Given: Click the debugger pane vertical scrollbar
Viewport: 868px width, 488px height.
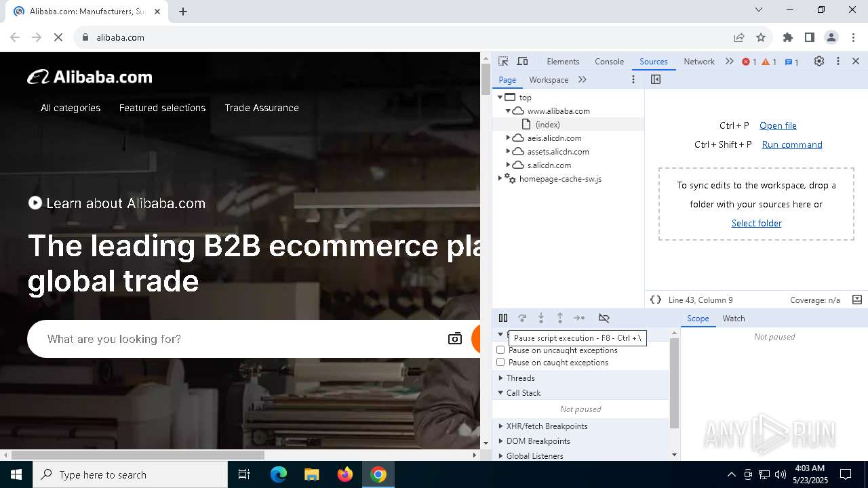Looking at the screenshot, I should (674, 383).
